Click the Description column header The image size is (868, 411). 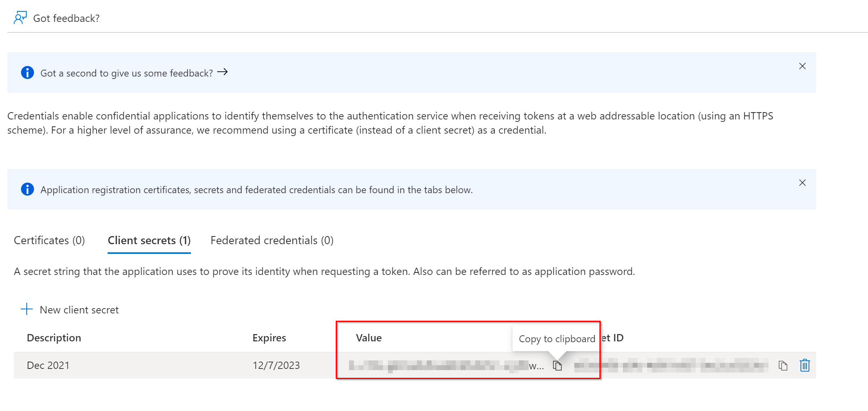point(54,338)
